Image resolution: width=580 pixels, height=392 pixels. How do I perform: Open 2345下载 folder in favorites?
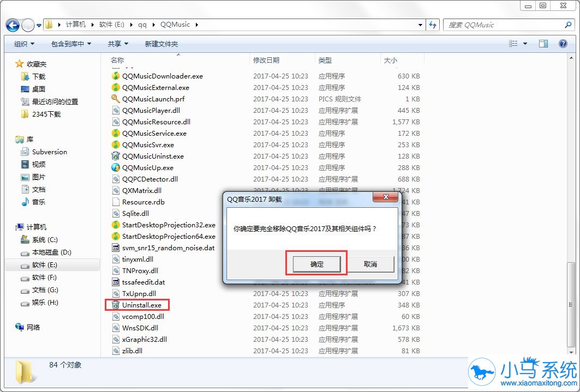point(46,114)
